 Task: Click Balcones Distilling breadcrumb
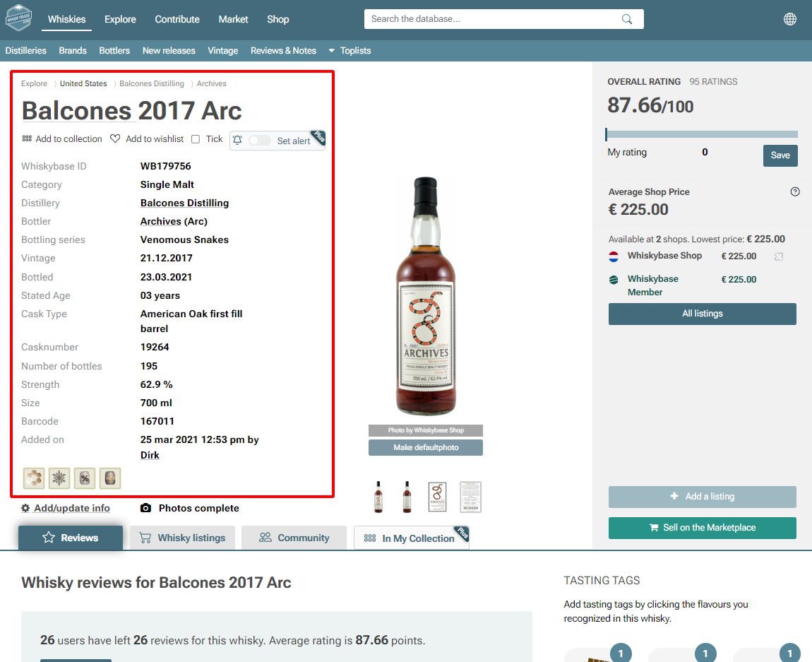tap(152, 84)
